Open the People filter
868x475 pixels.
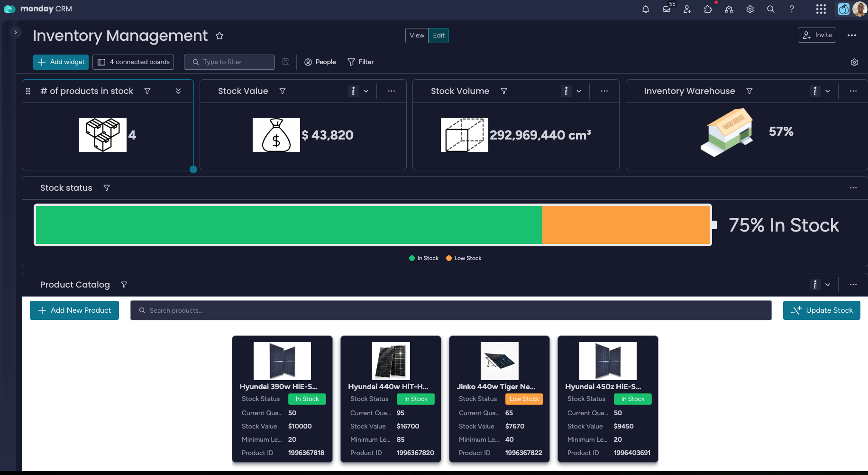320,62
